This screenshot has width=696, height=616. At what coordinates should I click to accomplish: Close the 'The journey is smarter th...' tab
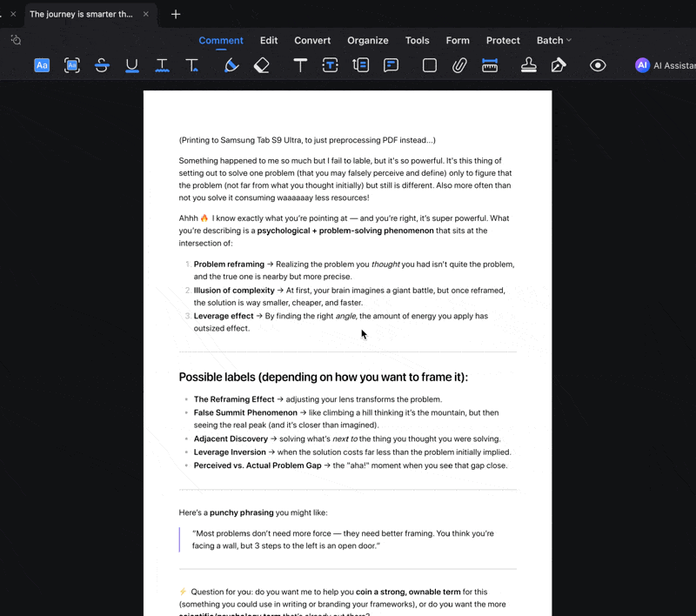[x=145, y=14]
